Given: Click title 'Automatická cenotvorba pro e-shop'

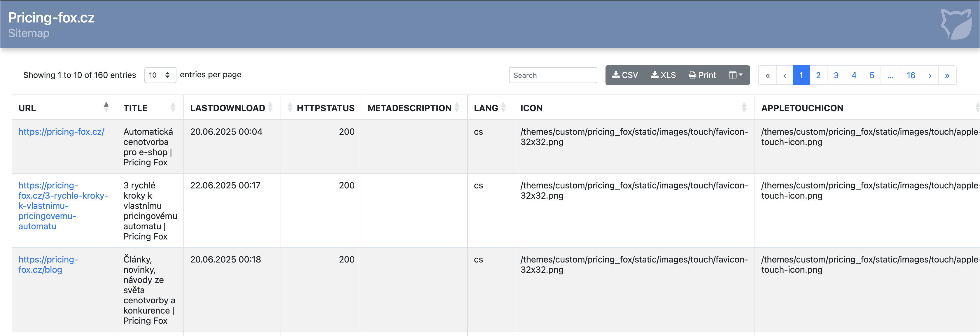Looking at the screenshot, I should [x=148, y=147].
